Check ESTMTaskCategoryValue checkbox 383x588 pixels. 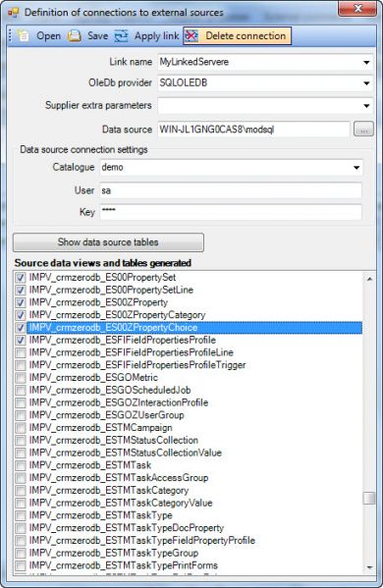click(21, 504)
